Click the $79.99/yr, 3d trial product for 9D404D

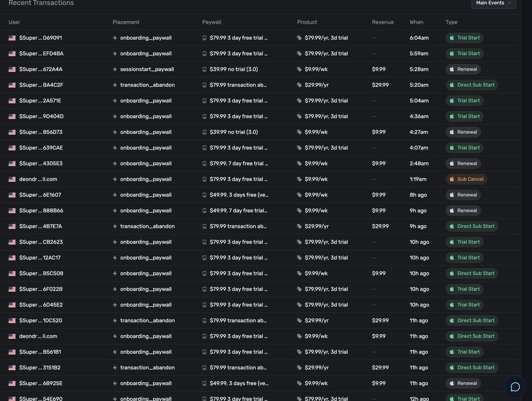tap(326, 116)
